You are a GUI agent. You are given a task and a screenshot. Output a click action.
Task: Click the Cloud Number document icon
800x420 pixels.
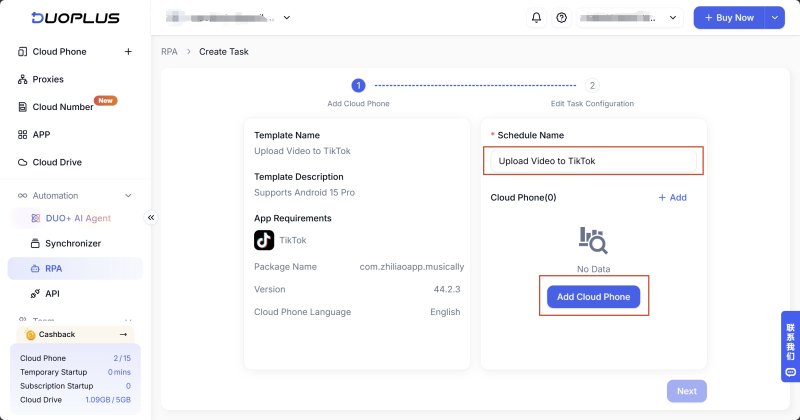22,107
